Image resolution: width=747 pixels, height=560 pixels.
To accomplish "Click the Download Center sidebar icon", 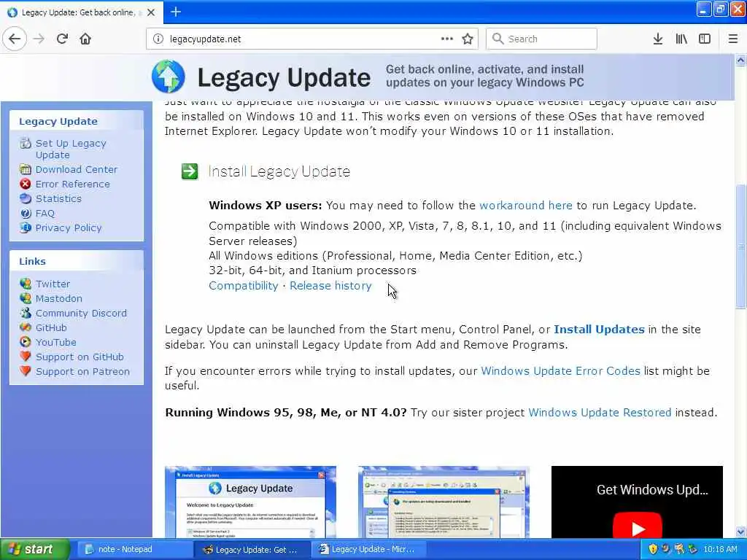I will (26, 169).
